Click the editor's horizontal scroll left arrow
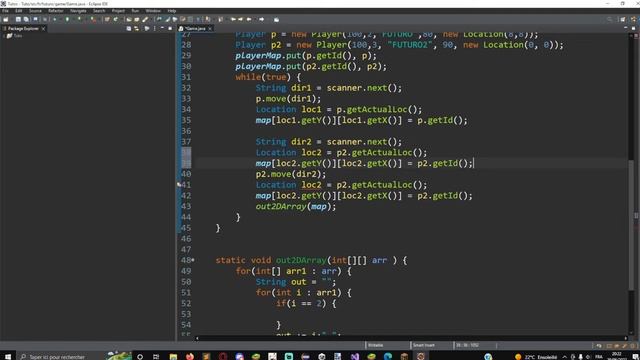Screen dimensions: 640x360 point(197,338)
